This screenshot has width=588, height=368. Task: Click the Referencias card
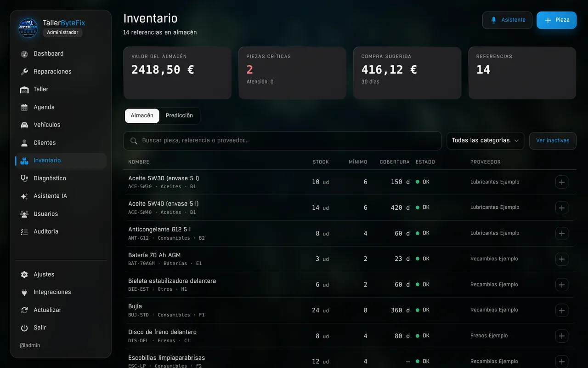tap(522, 73)
